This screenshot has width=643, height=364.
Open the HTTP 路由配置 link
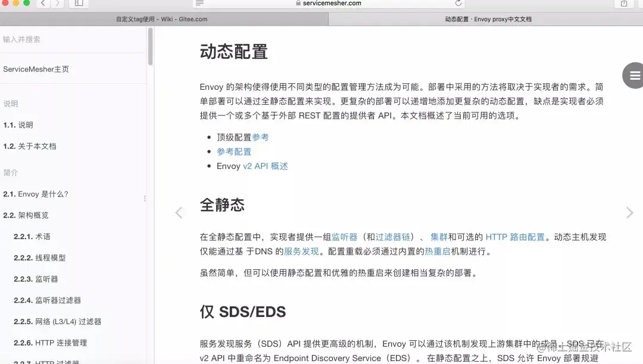[516, 237]
